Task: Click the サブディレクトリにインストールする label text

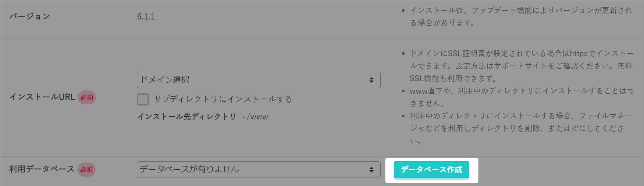Action: [x=223, y=99]
